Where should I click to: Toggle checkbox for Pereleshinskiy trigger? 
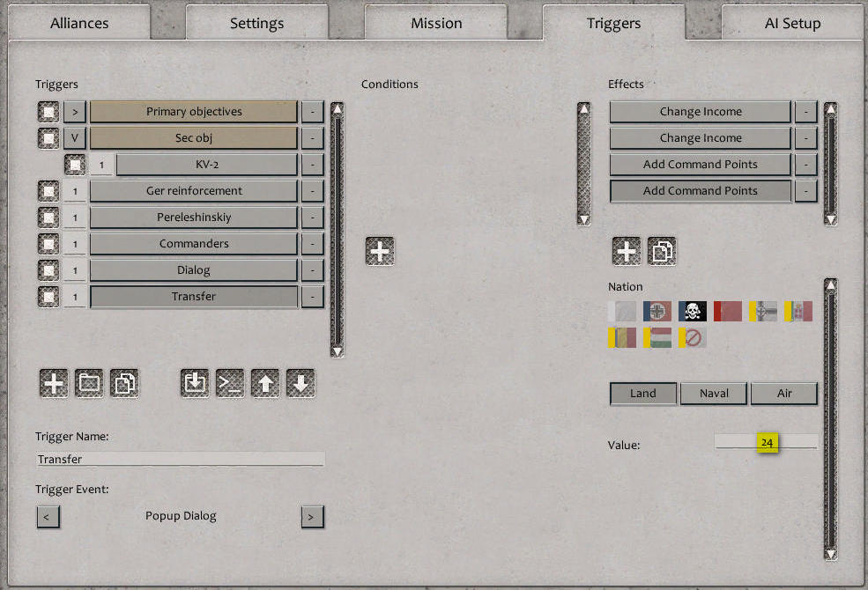pos(48,218)
